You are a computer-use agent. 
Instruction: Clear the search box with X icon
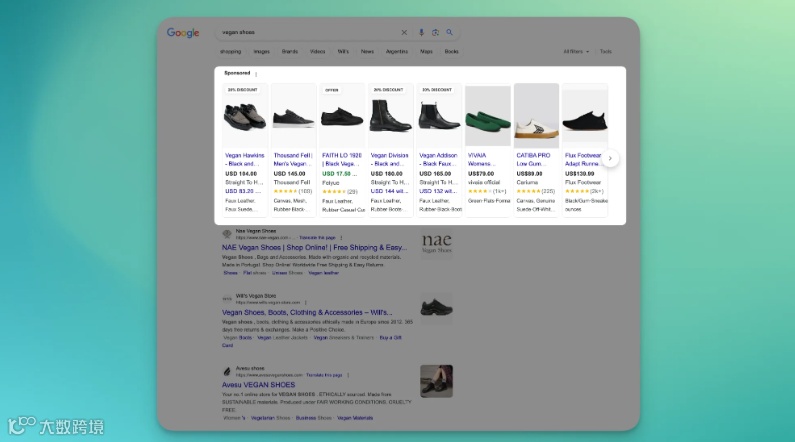404,32
